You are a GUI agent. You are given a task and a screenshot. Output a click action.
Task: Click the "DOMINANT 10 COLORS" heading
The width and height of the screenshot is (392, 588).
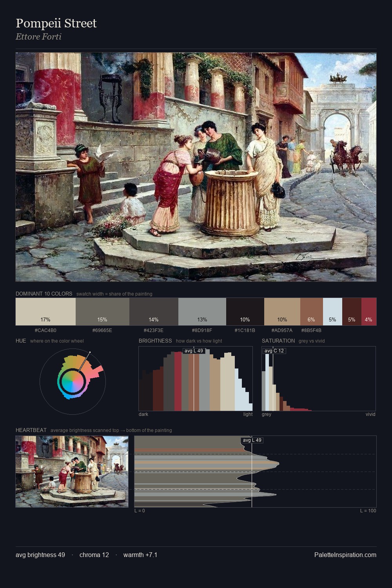pos(44,294)
